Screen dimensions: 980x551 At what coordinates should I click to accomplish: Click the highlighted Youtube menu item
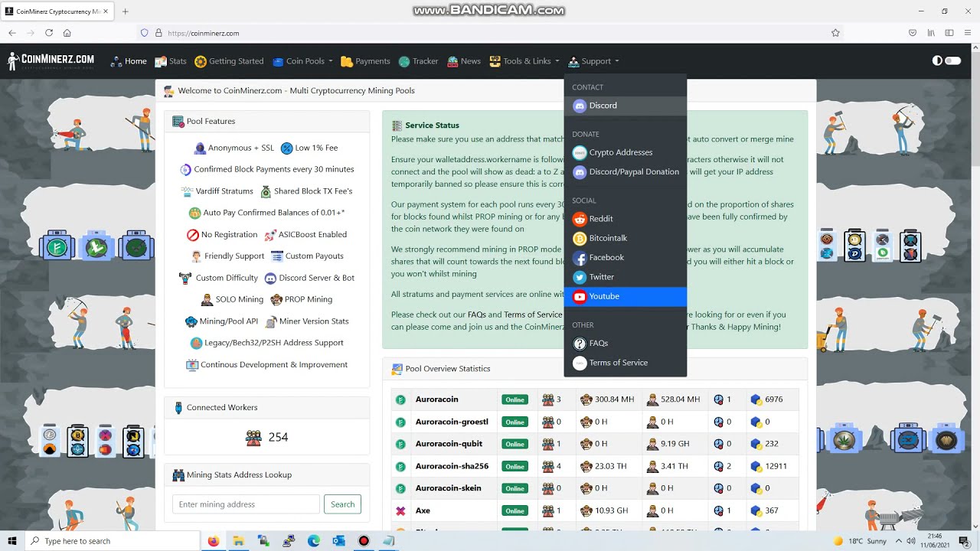click(626, 296)
